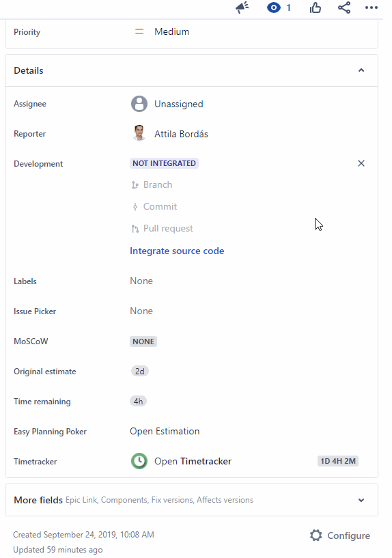This screenshot has width=392, height=558.
Task: Dismiss the Development panel with X
Action: [x=361, y=163]
